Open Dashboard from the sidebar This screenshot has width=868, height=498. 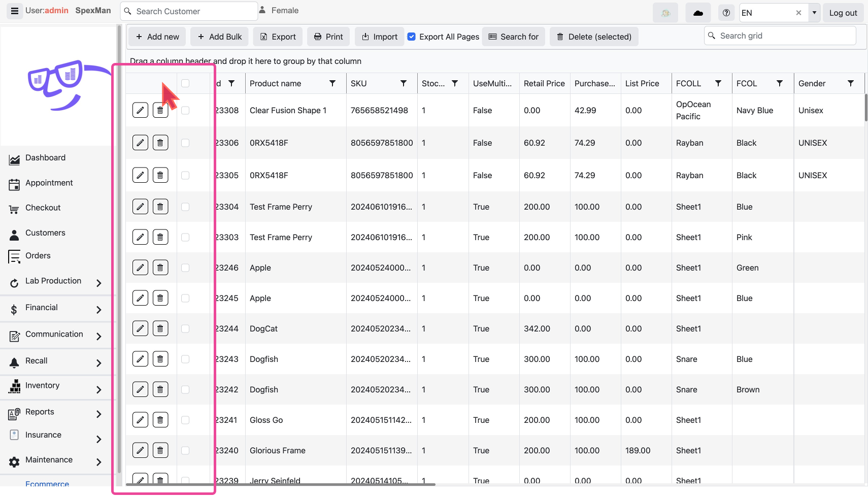[x=45, y=158]
